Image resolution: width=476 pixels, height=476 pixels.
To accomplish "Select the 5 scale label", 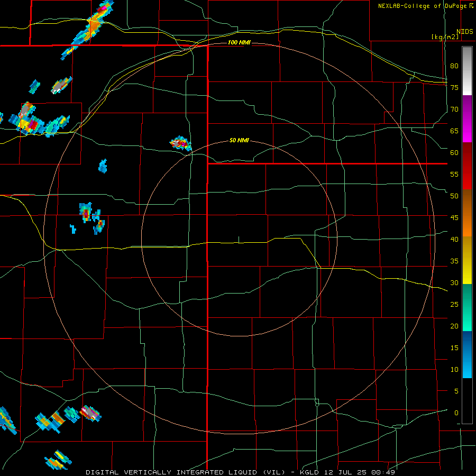I will click(456, 391).
